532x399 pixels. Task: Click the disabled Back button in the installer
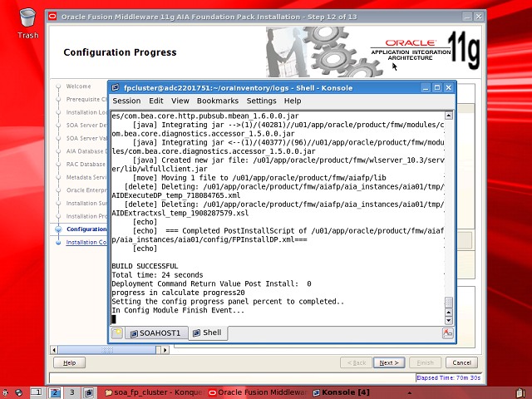coord(357,362)
